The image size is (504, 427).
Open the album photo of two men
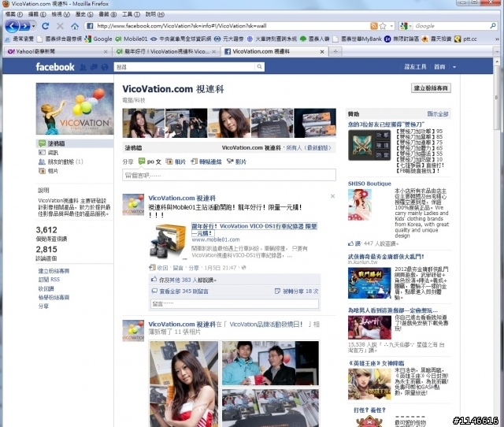(x=270, y=363)
